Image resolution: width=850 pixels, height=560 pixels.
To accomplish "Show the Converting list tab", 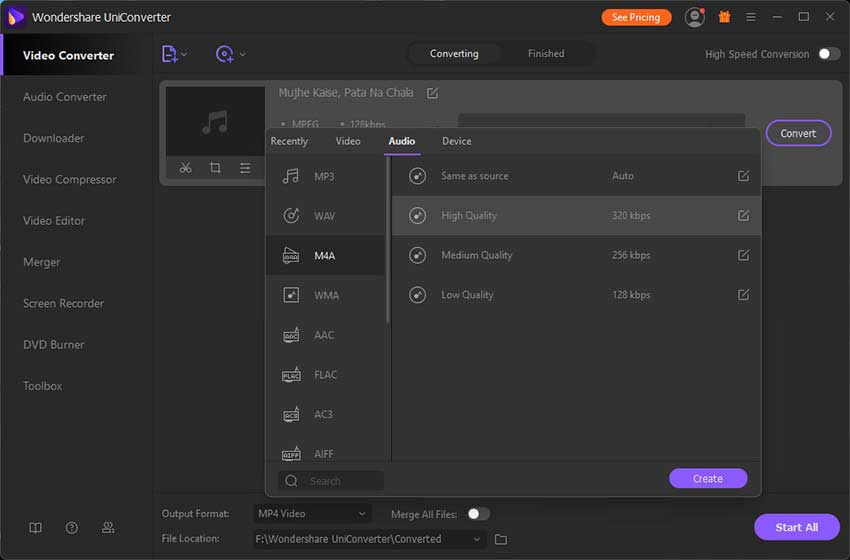I will tap(454, 54).
